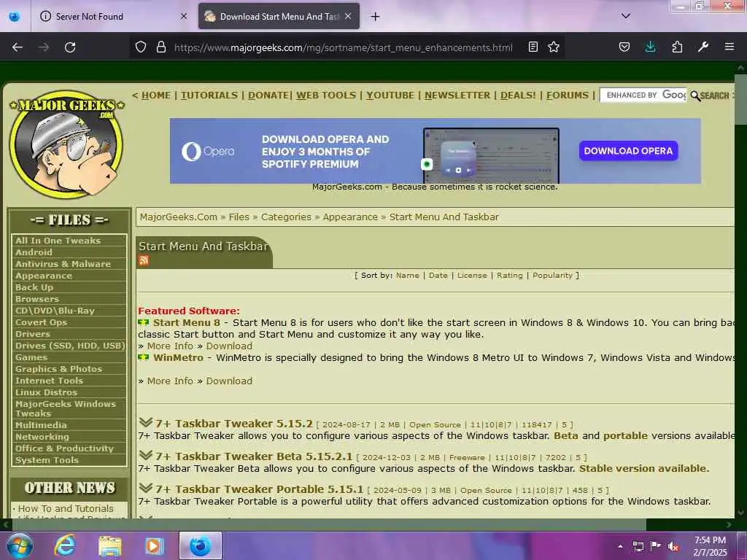
Task: Sort the list by License
Action: click(472, 275)
